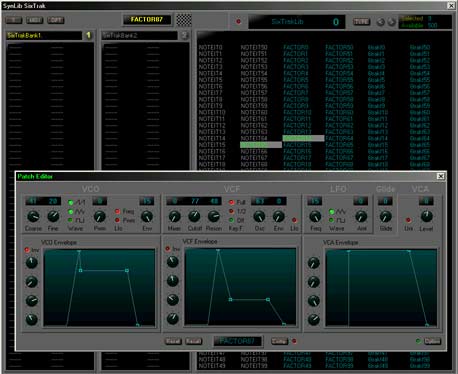Select NOTEIT15 in the library list
This screenshot has width=458, height=374.
coord(212,145)
